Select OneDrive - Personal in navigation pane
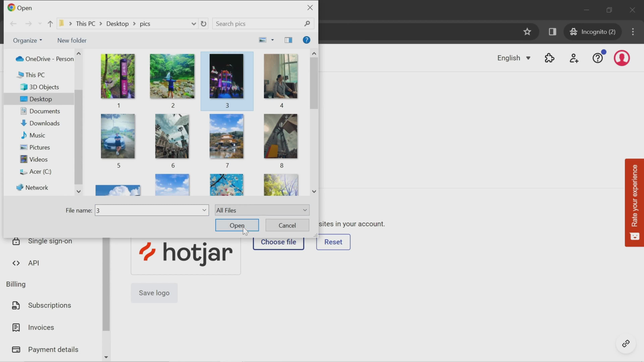Image resolution: width=644 pixels, height=362 pixels. 44,59
